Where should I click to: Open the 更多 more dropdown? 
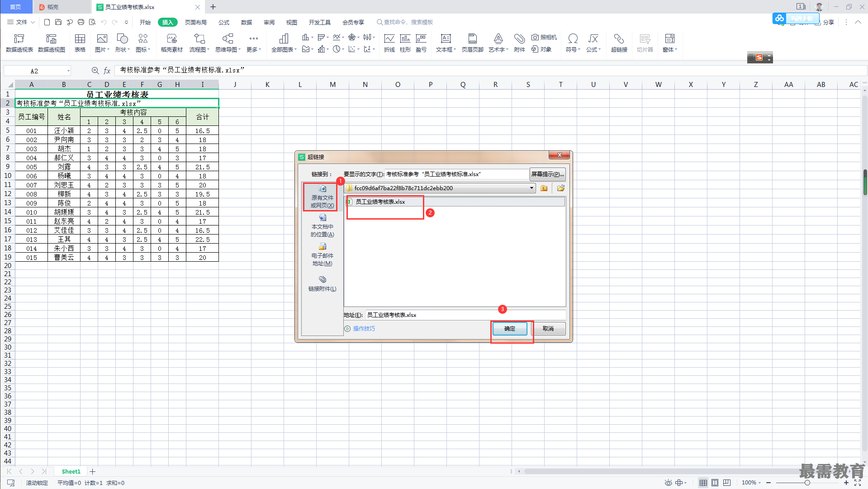254,43
